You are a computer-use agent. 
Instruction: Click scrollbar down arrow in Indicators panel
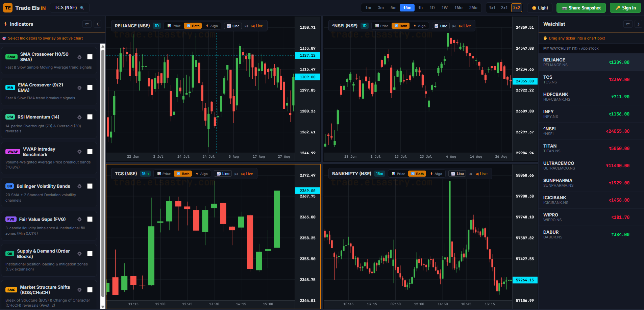coord(103,307)
